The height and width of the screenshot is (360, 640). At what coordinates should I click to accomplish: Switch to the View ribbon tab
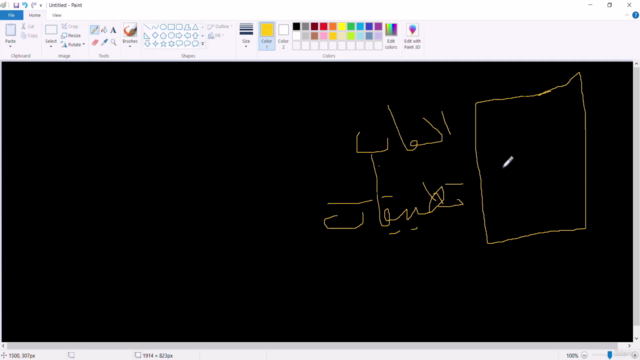point(57,15)
